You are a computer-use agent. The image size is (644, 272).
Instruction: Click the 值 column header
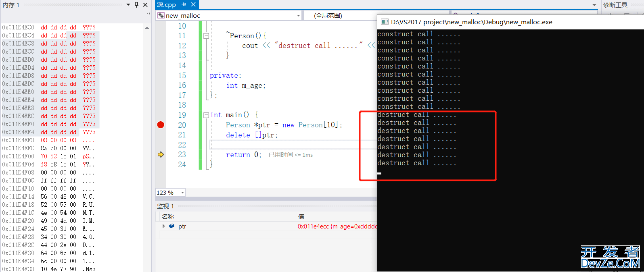pos(301,216)
